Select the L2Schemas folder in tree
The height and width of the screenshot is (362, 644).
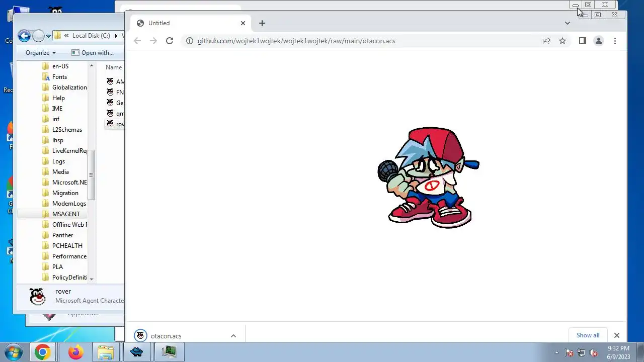point(67,129)
